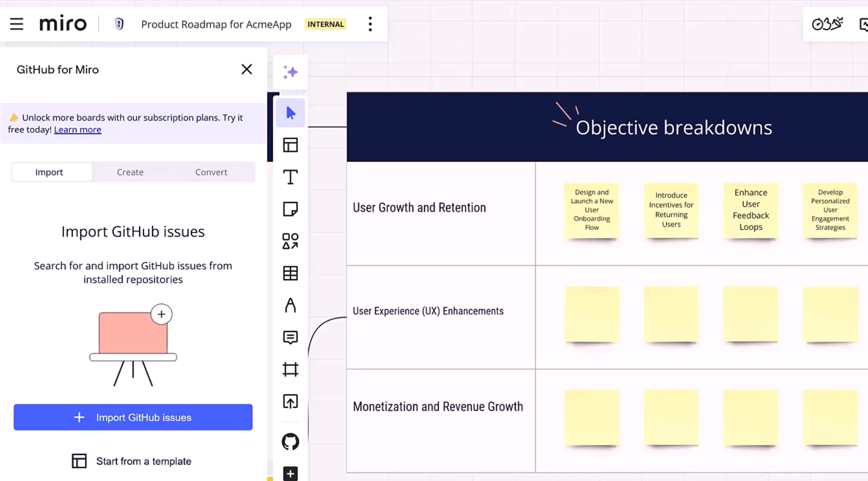Viewport: 868px width, 481px height.
Task: Click the INTERNAL board label
Action: tap(325, 24)
